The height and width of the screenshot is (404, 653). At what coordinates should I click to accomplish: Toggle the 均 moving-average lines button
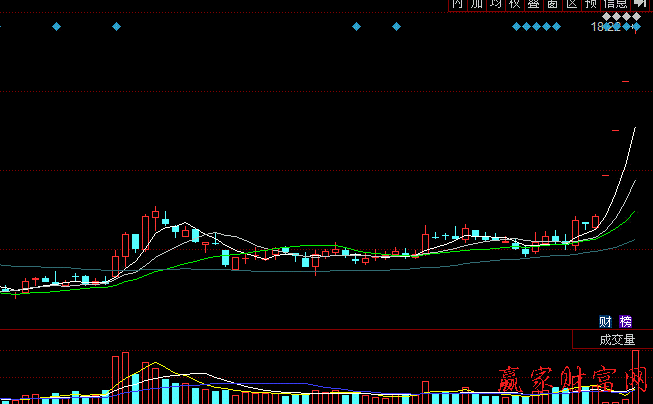(x=496, y=5)
